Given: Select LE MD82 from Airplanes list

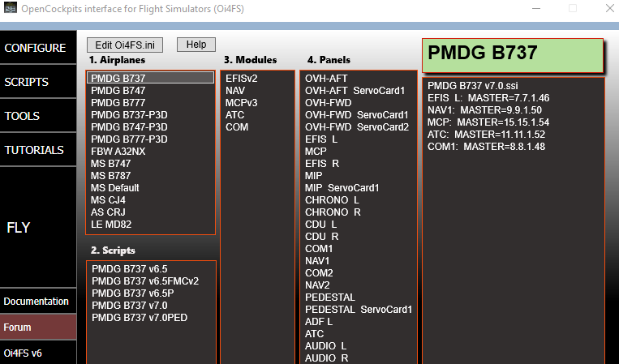Looking at the screenshot, I should pos(113,224).
